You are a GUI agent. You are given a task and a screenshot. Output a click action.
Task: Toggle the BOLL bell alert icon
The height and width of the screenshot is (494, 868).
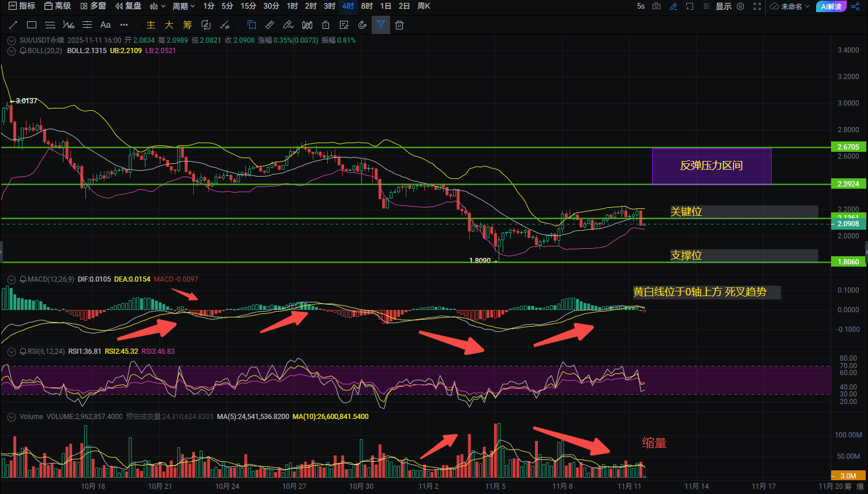point(23,51)
